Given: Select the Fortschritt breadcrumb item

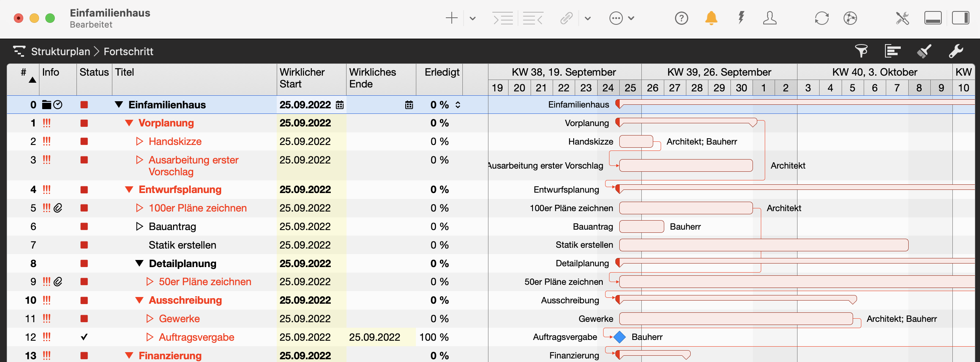Looking at the screenshot, I should (x=129, y=52).
